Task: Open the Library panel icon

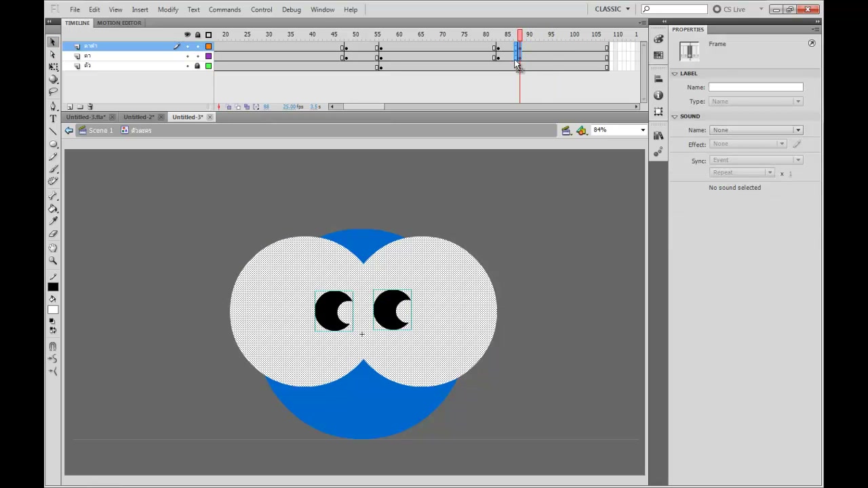Action: coord(658,136)
